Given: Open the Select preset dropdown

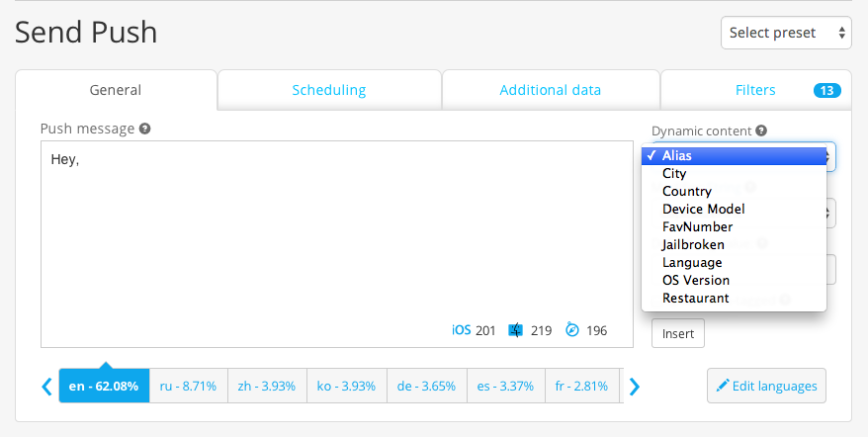Looking at the screenshot, I should pos(786,33).
